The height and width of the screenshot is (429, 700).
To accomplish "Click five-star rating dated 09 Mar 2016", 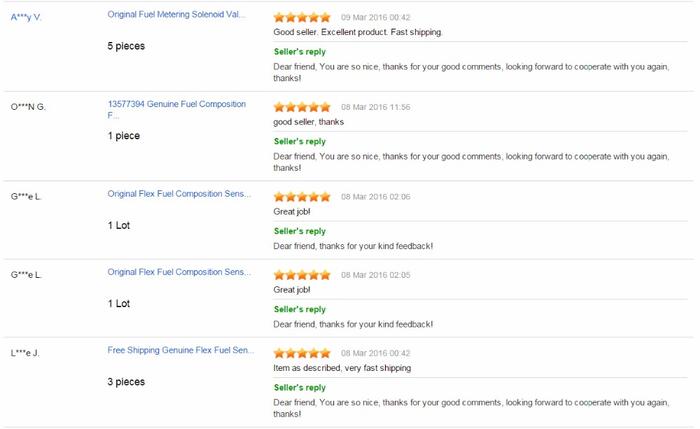I will 302,17.
